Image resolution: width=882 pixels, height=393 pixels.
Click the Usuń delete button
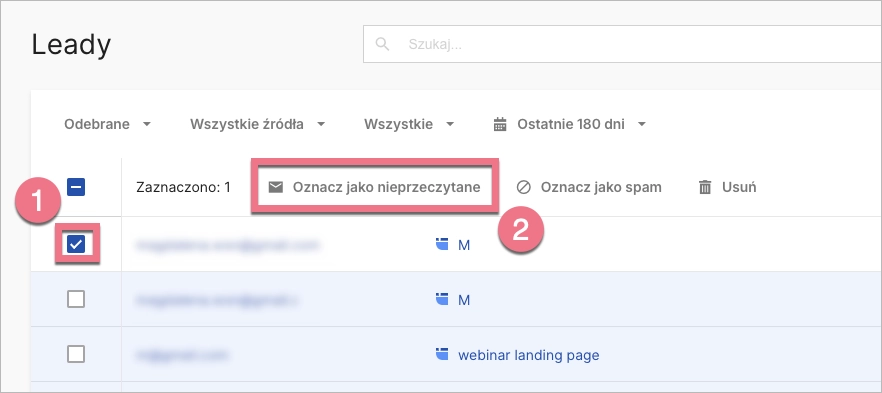(x=727, y=187)
